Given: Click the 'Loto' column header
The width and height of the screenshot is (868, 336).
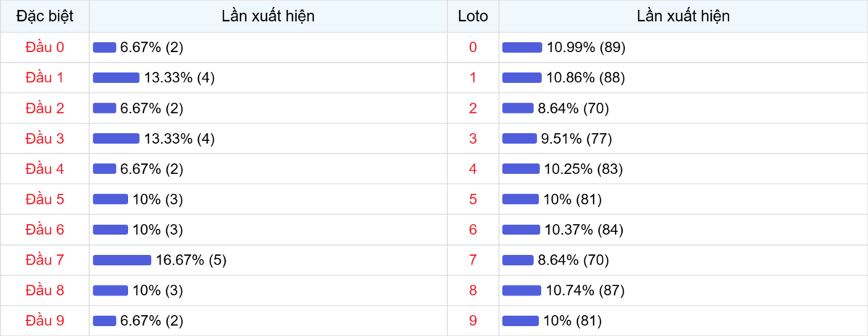Looking at the screenshot, I should click(473, 16).
